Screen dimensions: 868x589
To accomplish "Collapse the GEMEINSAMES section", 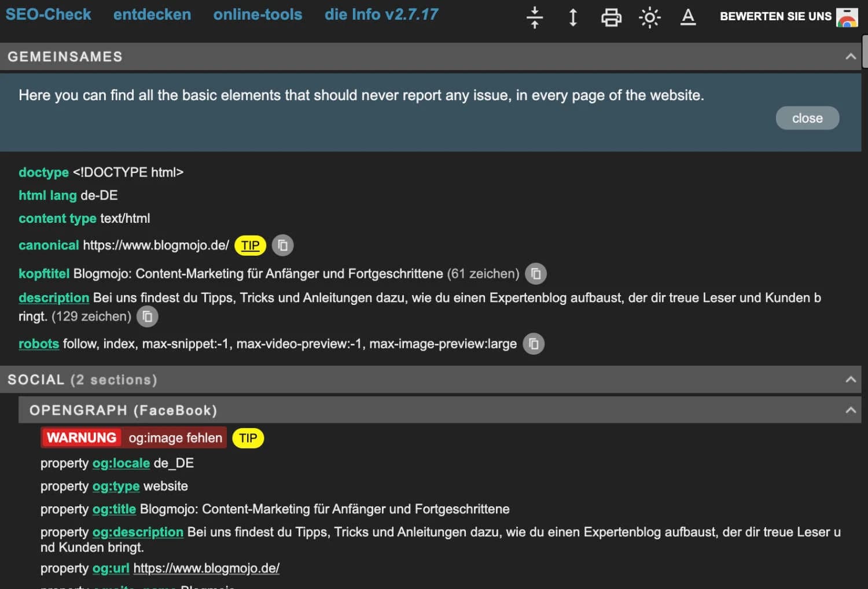I will coord(851,56).
